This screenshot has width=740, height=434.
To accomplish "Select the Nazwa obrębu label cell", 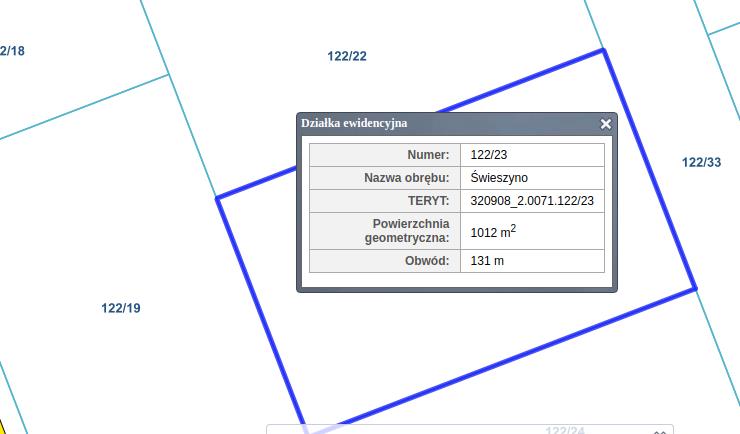I will (385, 178).
